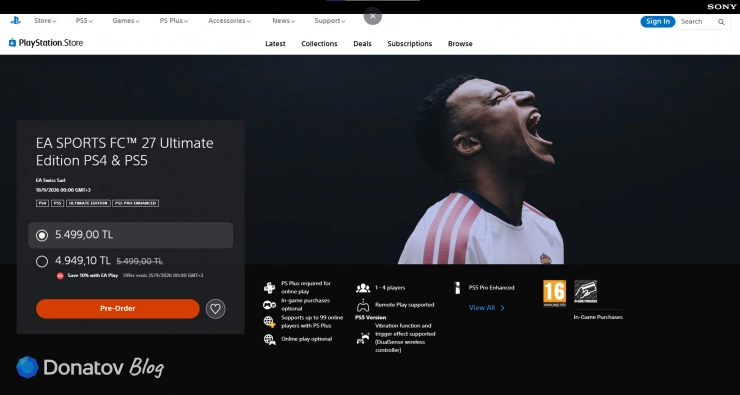
Task: Open the Subscriptions store tab
Action: click(x=410, y=43)
